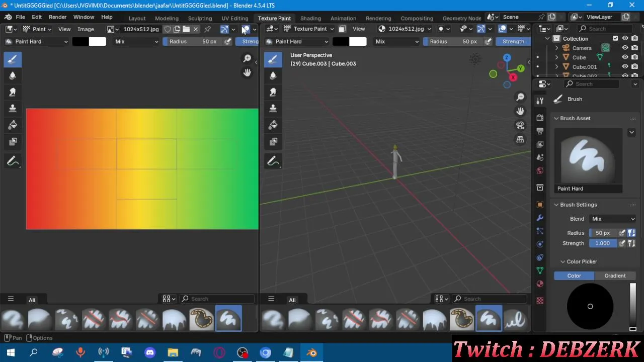Screen dimensions: 644x362
Task: Open the Render properties tab
Action: tap(540, 118)
